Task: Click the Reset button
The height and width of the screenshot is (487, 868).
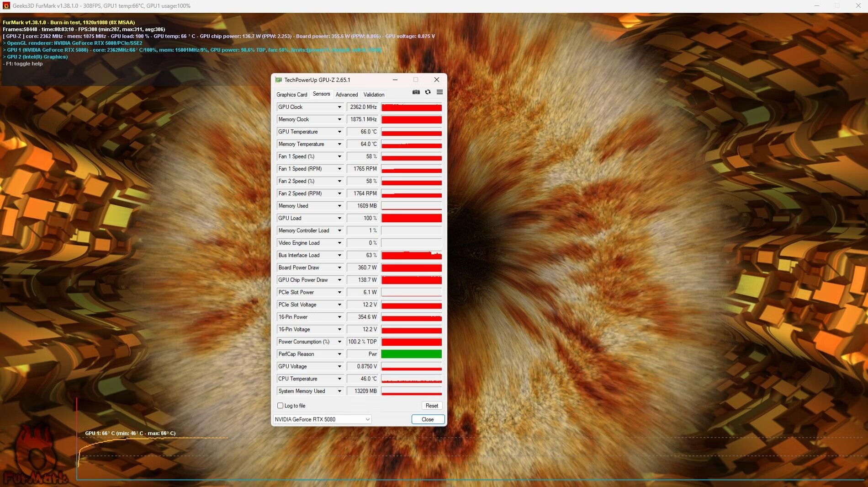Action: pyautogui.click(x=432, y=406)
